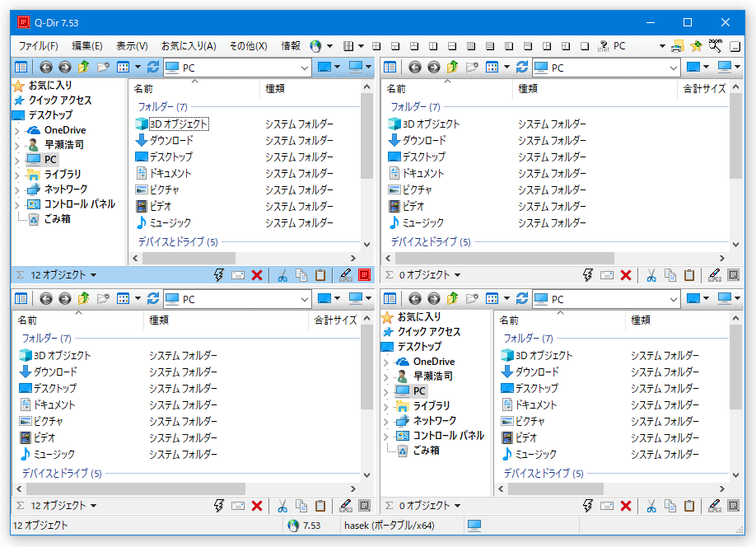This screenshot has height=547, width=756.
Task: Open the 0 オブジェクト dropdown in the top-right status bar
Action: (430, 275)
